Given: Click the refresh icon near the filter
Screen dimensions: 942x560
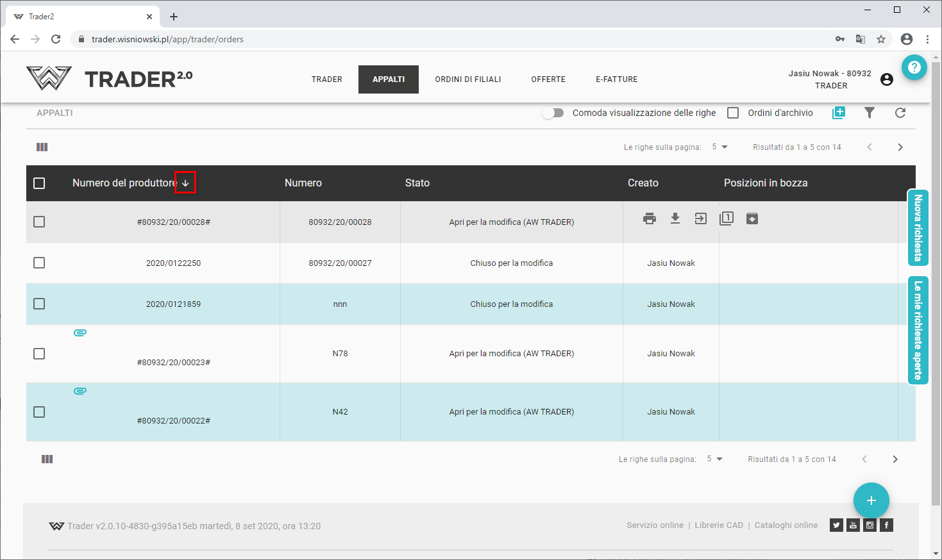Looking at the screenshot, I should (900, 113).
